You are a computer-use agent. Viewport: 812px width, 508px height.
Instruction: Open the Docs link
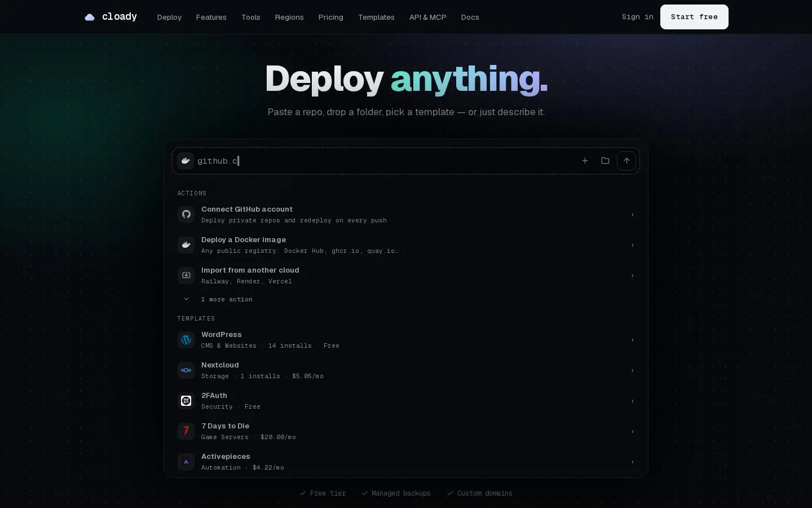click(470, 17)
